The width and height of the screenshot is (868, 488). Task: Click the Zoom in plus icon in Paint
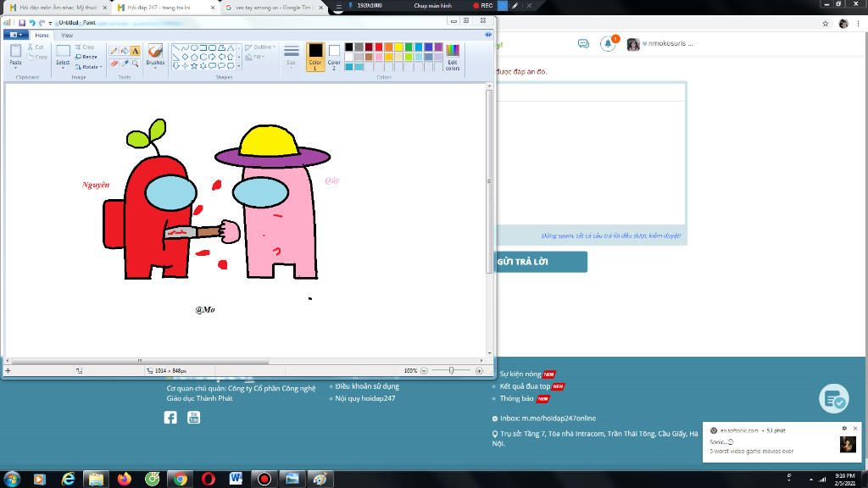pos(480,371)
